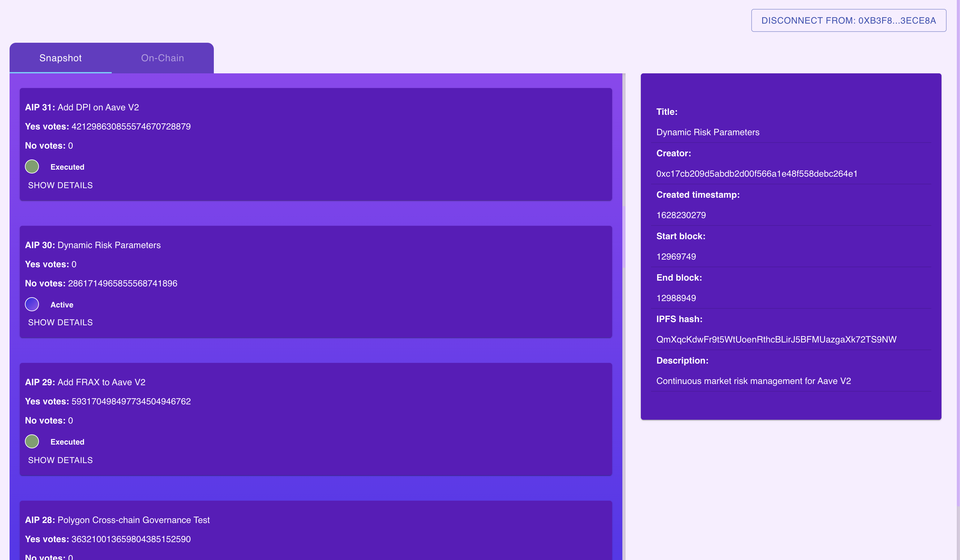Click green Executed status circle for AIP 31
Image resolution: width=960 pixels, height=560 pixels.
point(32,166)
